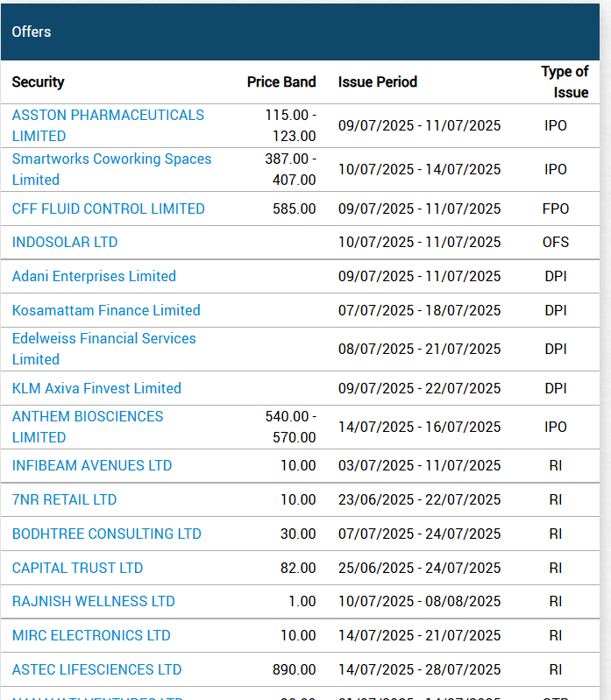Open ASTEC LIFESCIENCES LTD link
Image resolution: width=611 pixels, height=700 pixels.
(x=97, y=669)
